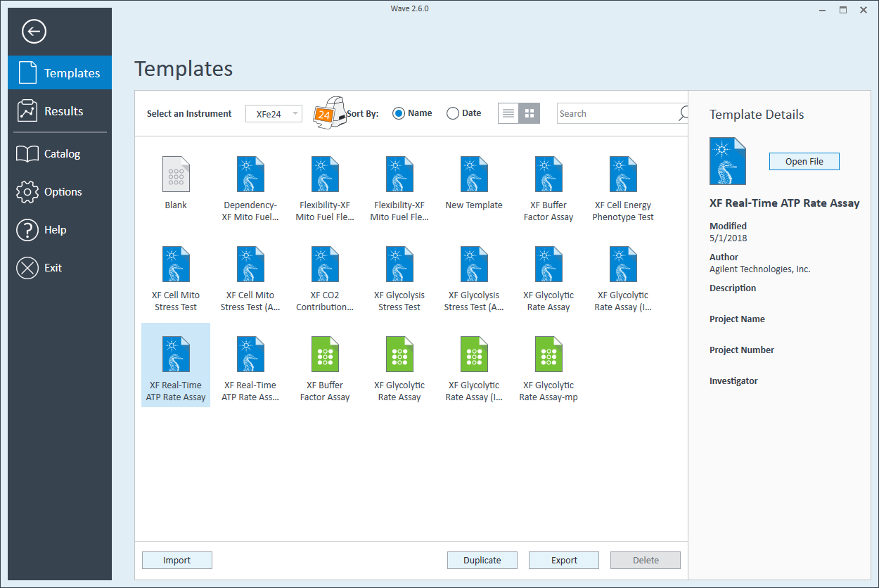
Task: Click into the Search field
Action: coord(615,113)
